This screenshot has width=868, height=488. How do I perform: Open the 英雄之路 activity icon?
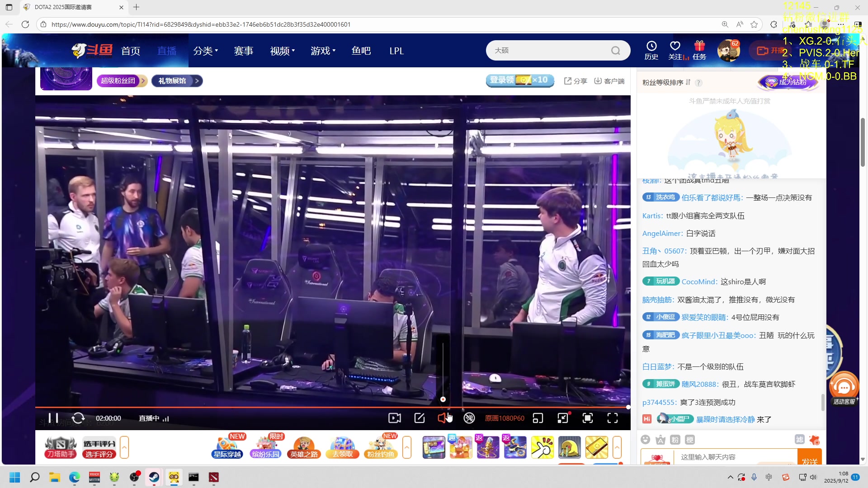(x=304, y=447)
